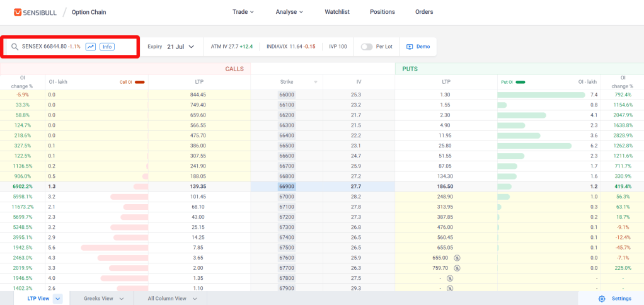Click put OI change 2828.9%
This screenshot has height=305, width=644.
click(622, 135)
